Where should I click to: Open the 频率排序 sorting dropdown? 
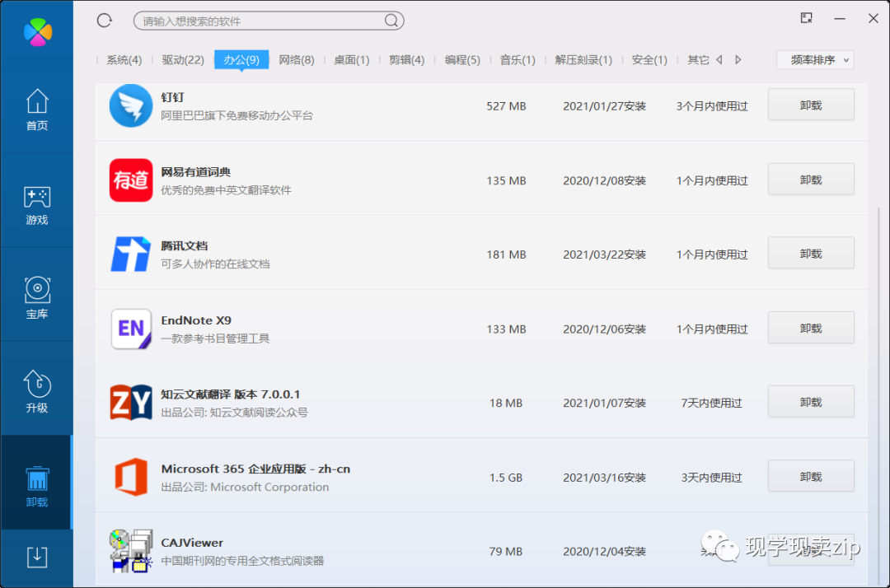[x=814, y=59]
